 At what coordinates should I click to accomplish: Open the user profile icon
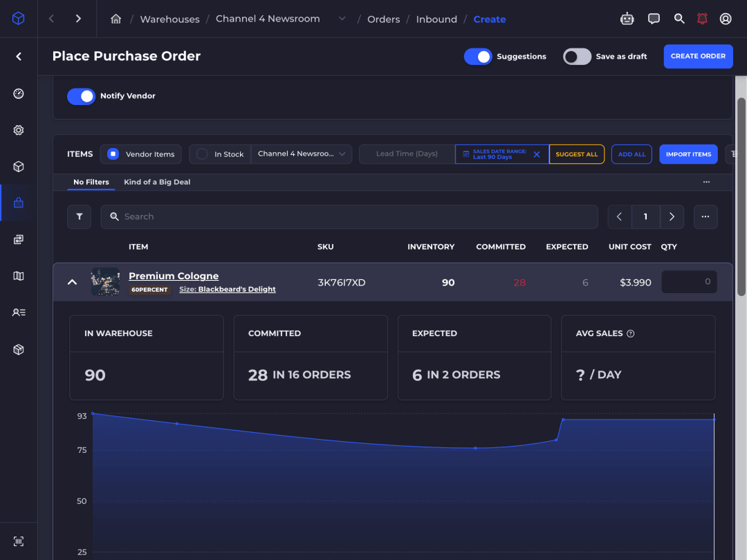(726, 19)
